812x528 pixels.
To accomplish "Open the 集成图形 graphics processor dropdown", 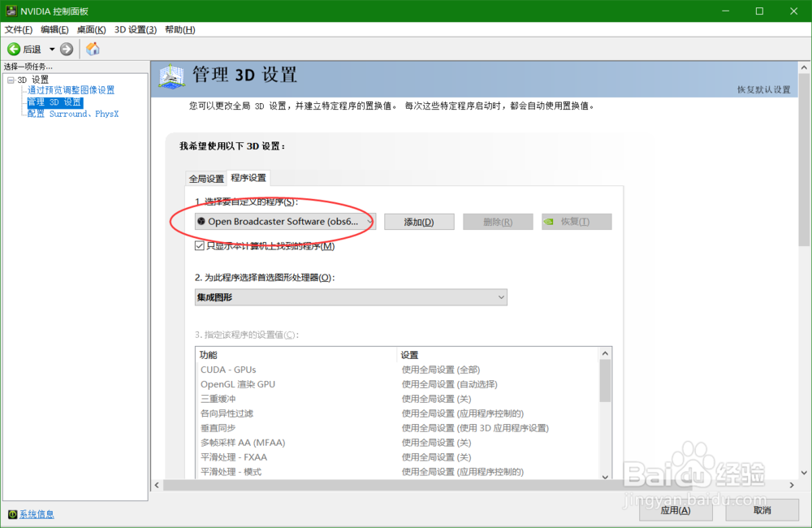I will 499,296.
